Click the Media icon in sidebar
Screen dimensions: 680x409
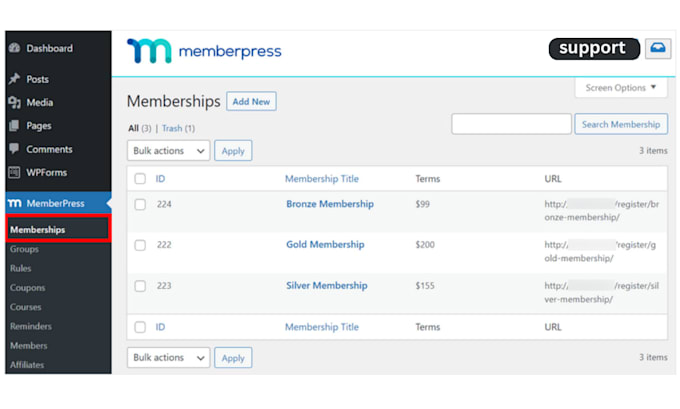(14, 102)
